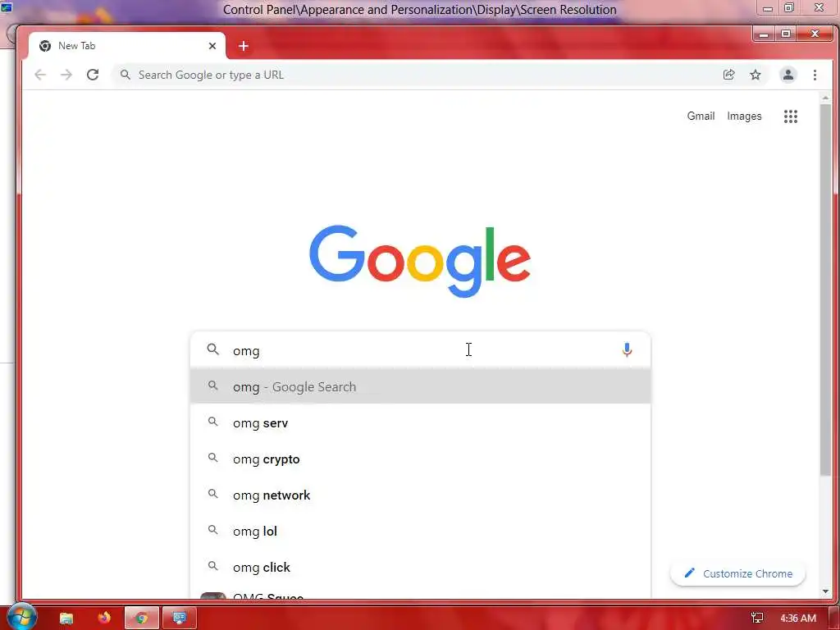Start voice search with the microphone
The image size is (840, 630).
pyautogui.click(x=627, y=349)
